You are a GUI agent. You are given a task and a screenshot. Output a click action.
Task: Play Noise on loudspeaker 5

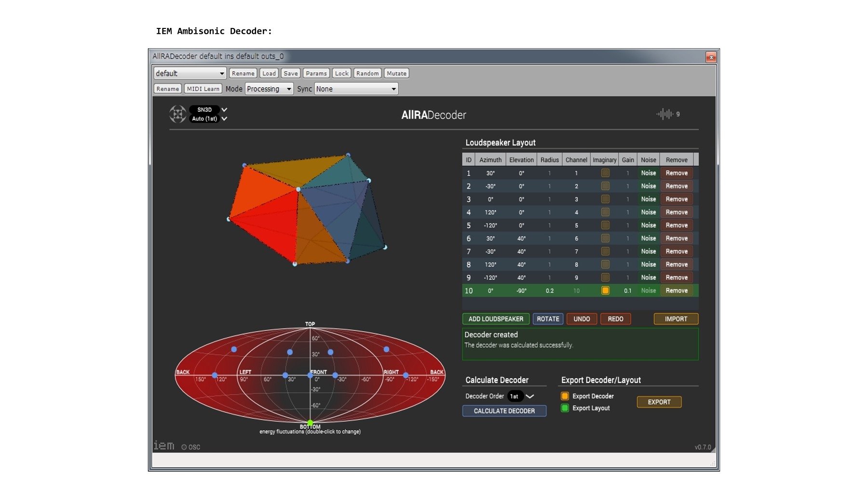[648, 225]
